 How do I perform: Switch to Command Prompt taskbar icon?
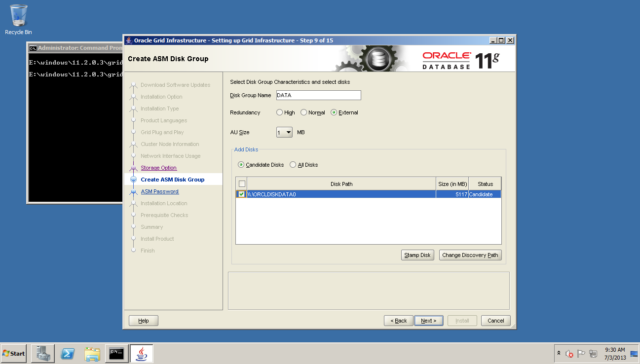(116, 353)
